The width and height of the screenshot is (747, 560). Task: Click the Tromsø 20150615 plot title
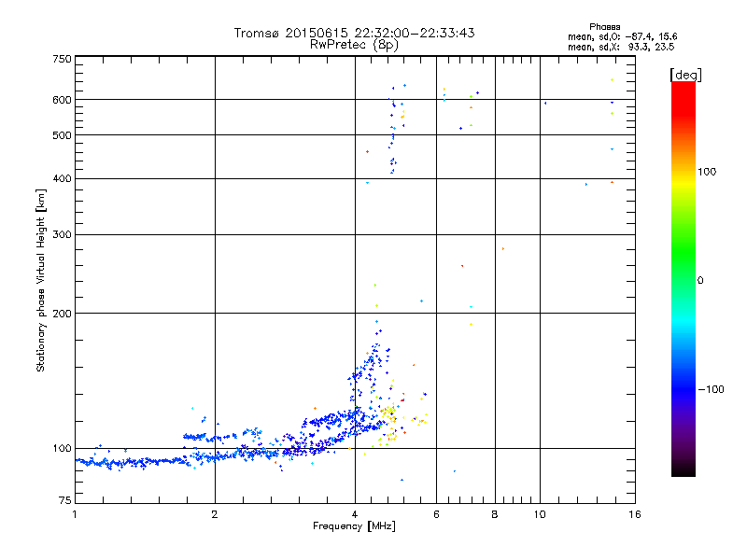point(354,33)
